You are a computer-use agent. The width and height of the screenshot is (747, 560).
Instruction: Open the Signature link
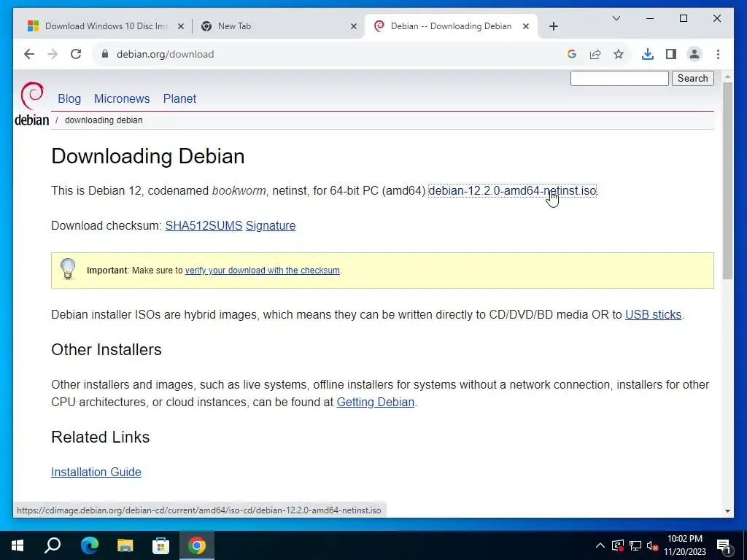coord(271,226)
